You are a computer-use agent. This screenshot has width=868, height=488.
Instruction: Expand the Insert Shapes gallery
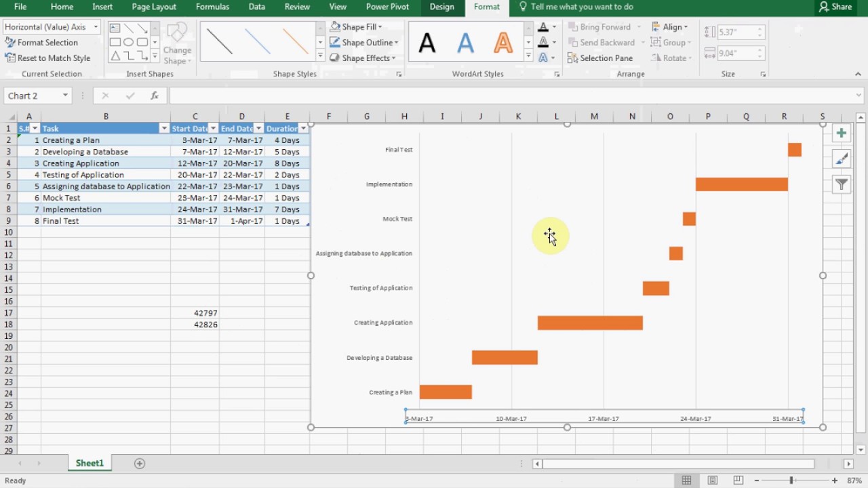pos(155,58)
